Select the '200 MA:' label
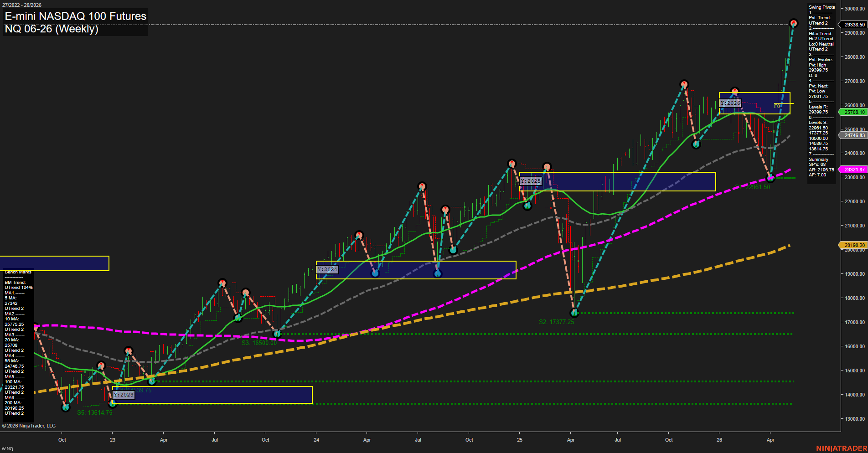This screenshot has width=868, height=453. 13,402
